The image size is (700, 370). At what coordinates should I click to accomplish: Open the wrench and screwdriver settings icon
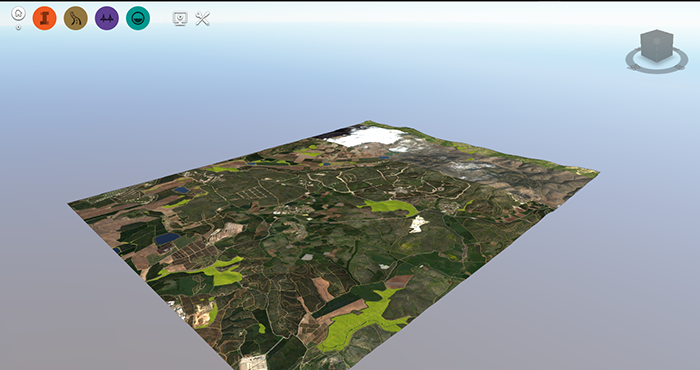coord(202,18)
